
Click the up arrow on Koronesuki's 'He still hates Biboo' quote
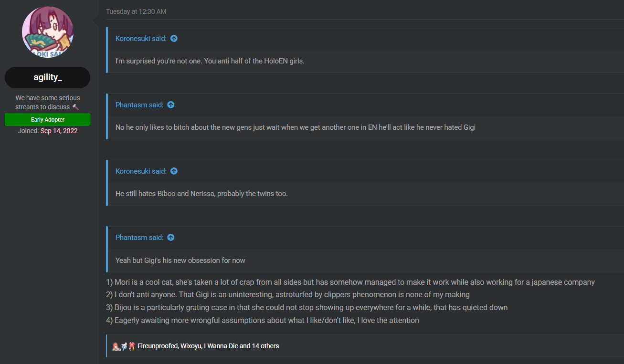(174, 171)
